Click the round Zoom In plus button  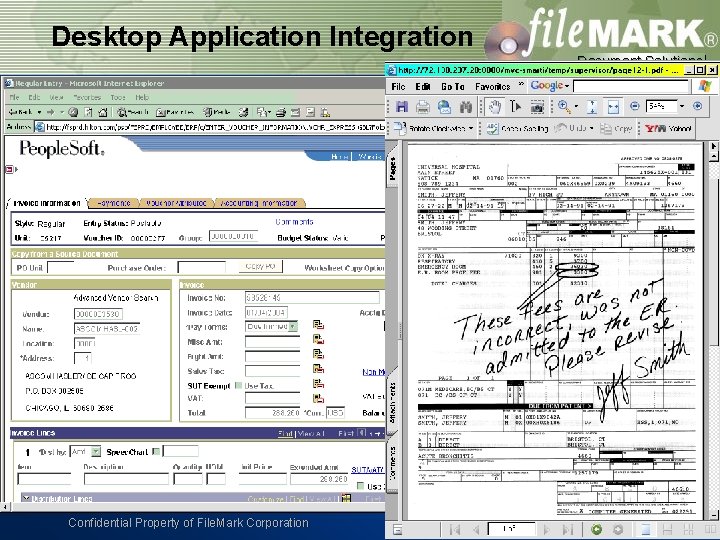698,106
